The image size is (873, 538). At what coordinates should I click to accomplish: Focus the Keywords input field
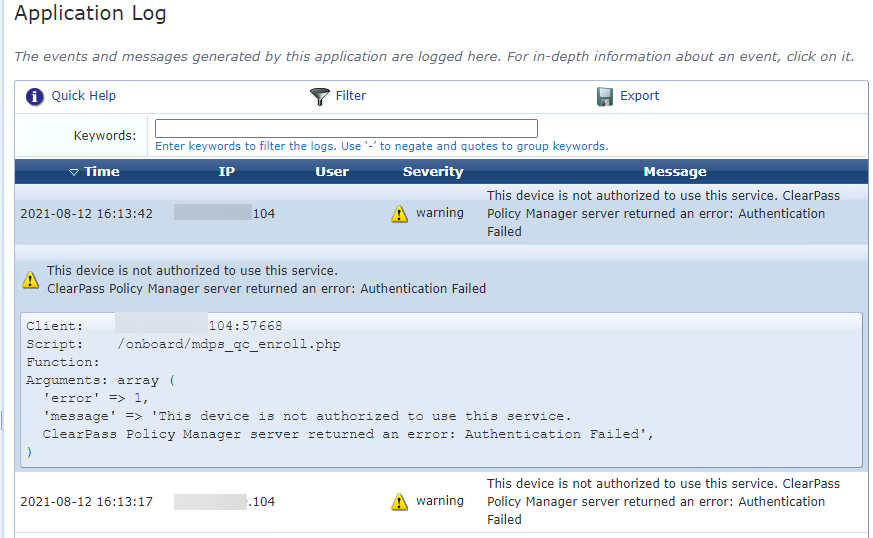346,128
